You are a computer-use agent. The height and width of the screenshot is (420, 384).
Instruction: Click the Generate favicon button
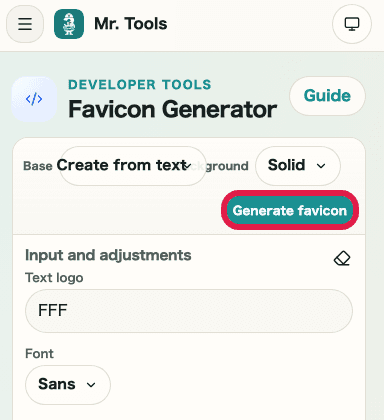pos(290,210)
